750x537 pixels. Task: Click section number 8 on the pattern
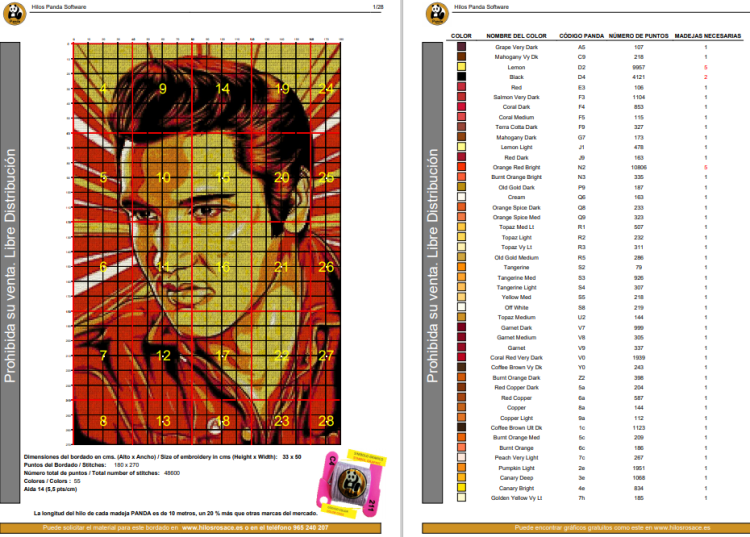point(103,421)
